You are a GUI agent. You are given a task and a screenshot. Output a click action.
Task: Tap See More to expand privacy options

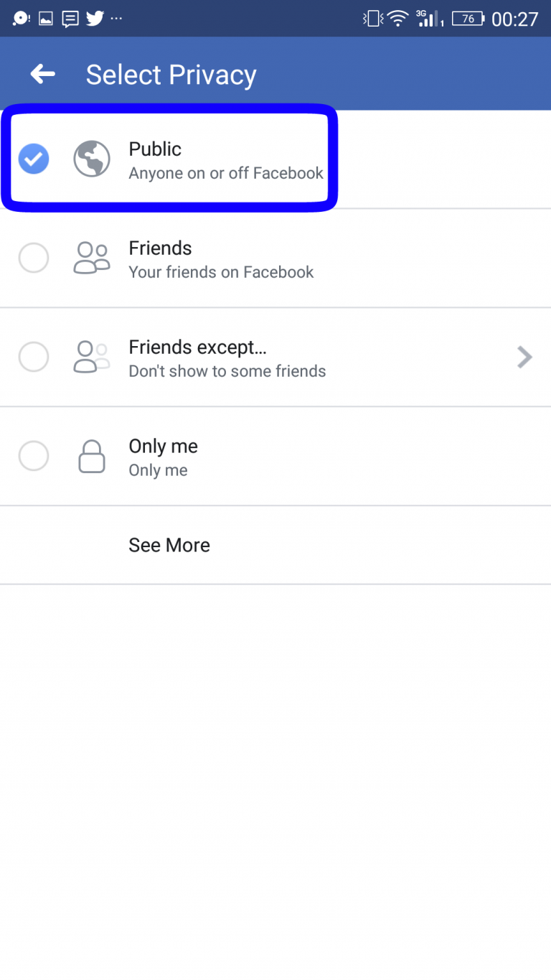(169, 545)
